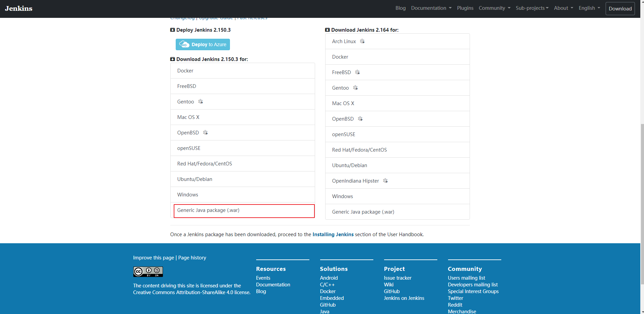Open Special Interest Groups footer link
The image size is (644, 314).
(473, 291)
